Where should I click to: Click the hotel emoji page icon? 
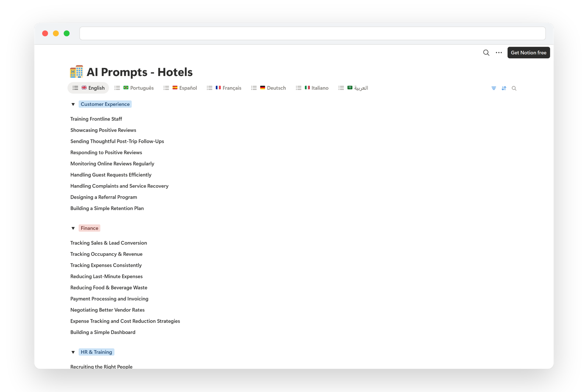(76, 72)
